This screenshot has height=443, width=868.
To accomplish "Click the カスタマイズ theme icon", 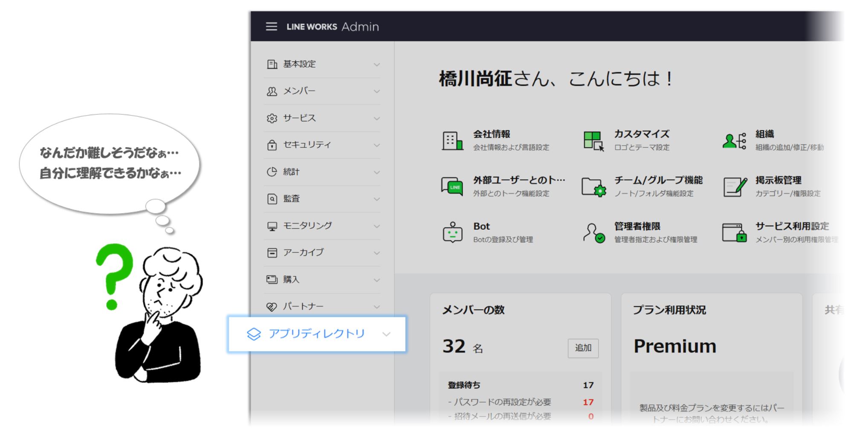I will tap(593, 140).
